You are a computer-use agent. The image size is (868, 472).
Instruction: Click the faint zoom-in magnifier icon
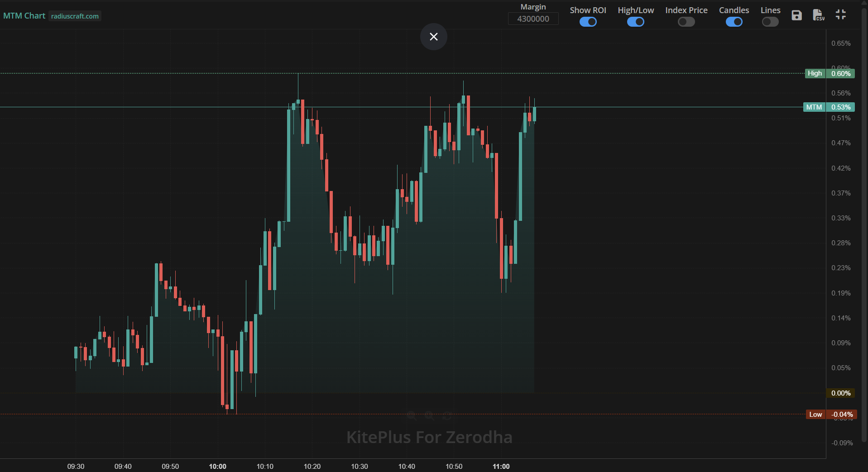(429, 415)
